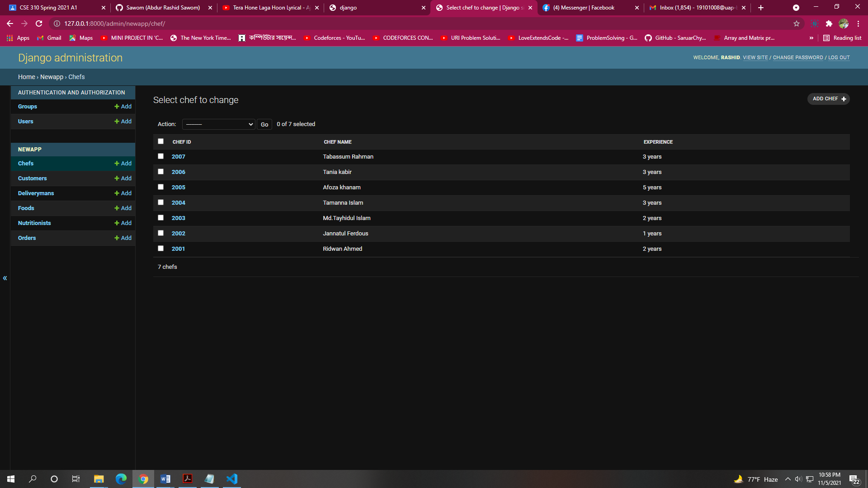868x488 pixels.
Task: Check the box for chef 2007
Action: (160, 156)
